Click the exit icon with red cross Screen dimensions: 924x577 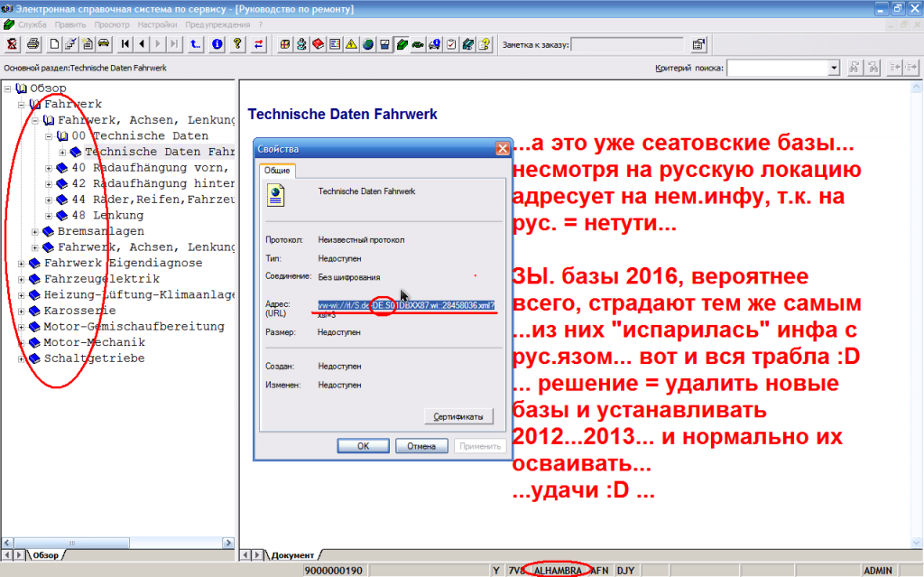13,43
